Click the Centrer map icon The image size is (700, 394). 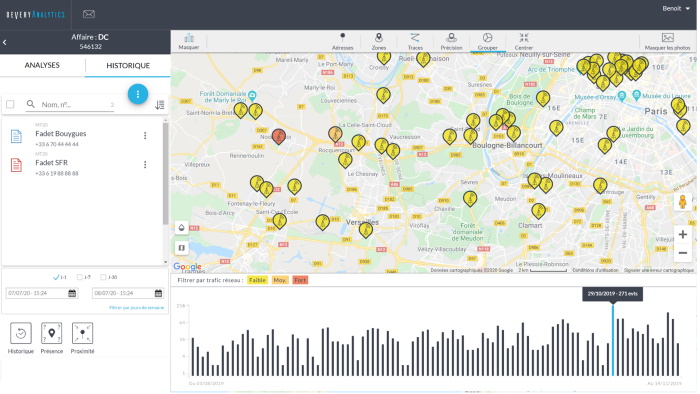point(524,37)
